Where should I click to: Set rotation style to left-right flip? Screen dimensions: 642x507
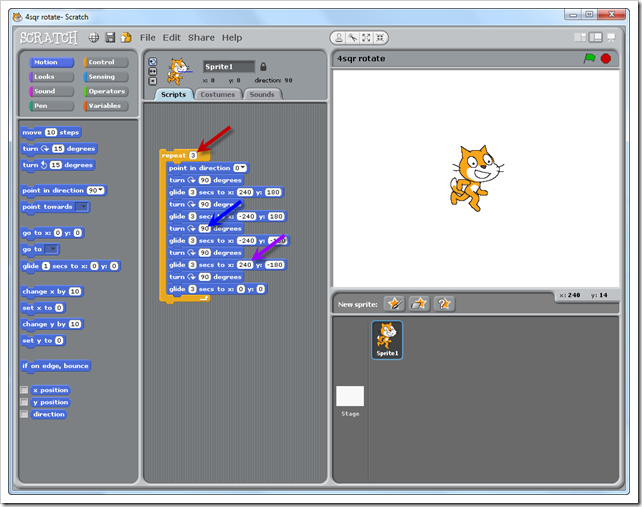(153, 71)
